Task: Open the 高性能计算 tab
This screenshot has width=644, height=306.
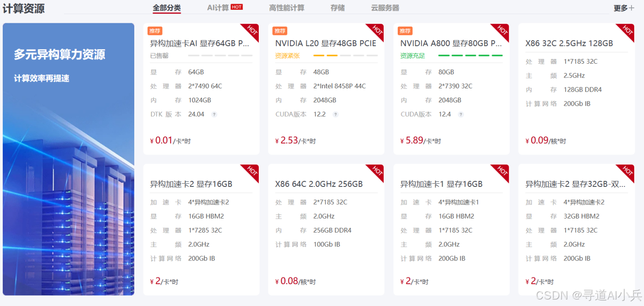Action: [x=287, y=8]
